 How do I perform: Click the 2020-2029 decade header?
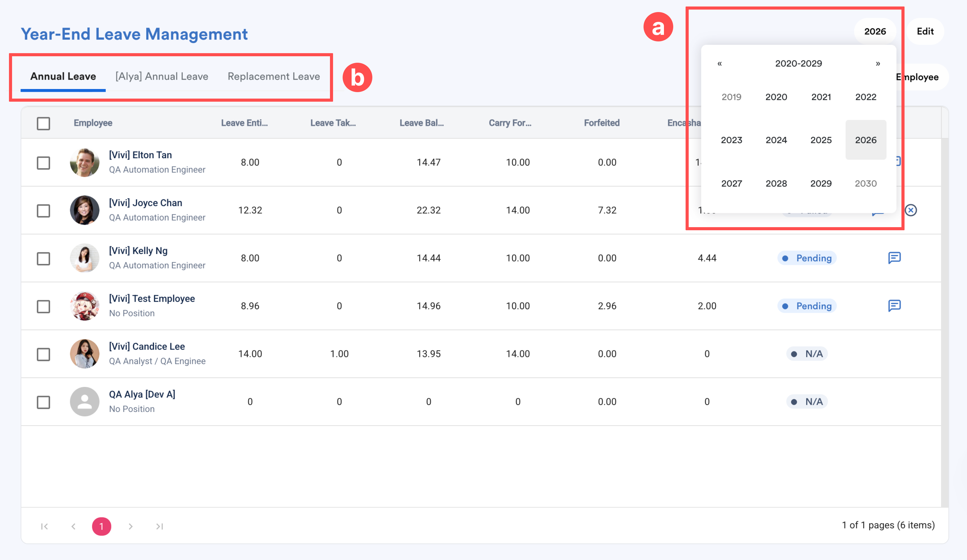tap(798, 64)
